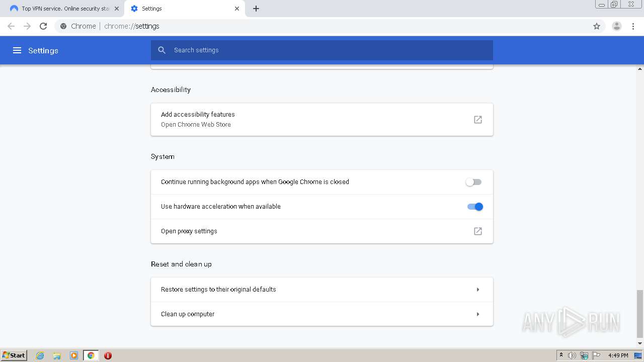
Task: Select Chrome taskbar button
Action: (x=91, y=355)
